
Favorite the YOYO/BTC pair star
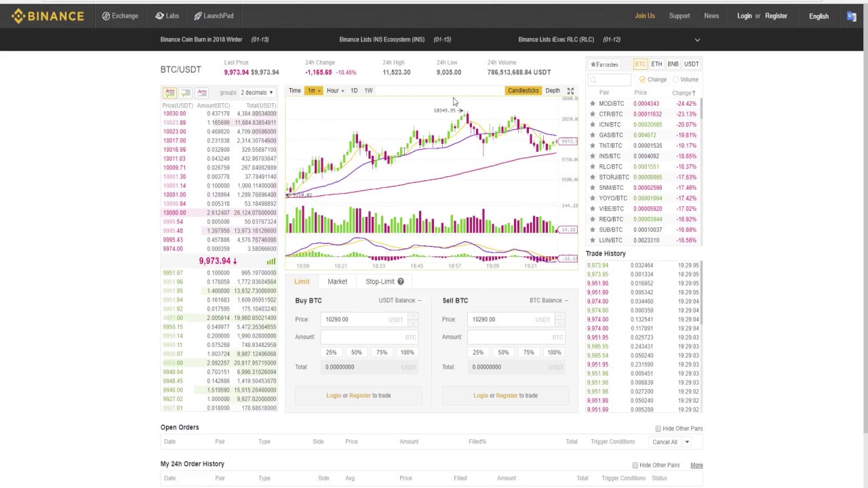coord(593,198)
